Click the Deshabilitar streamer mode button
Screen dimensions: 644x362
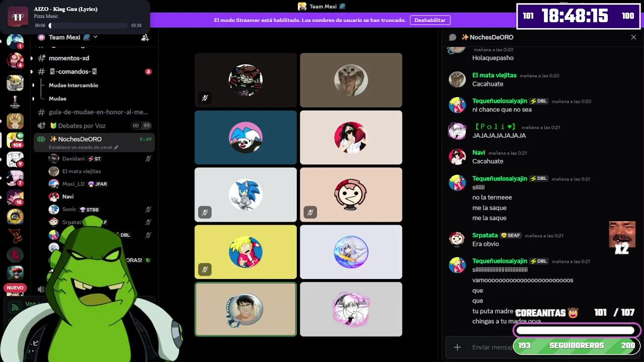point(430,20)
